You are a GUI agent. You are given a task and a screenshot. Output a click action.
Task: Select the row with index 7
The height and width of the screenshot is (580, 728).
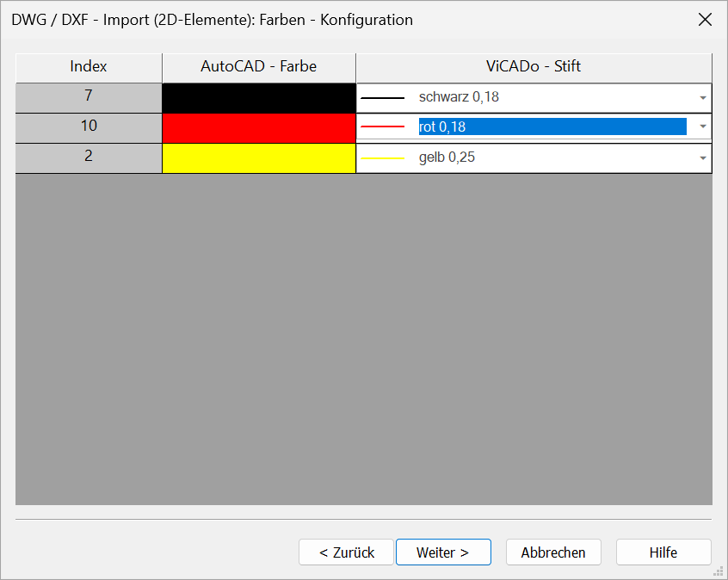coord(89,98)
